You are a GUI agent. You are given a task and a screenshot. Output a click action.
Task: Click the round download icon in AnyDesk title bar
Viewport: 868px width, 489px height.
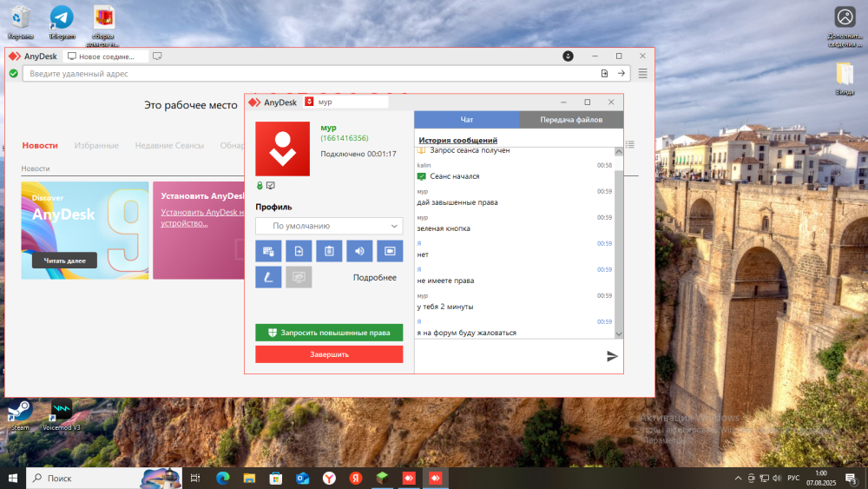click(568, 56)
